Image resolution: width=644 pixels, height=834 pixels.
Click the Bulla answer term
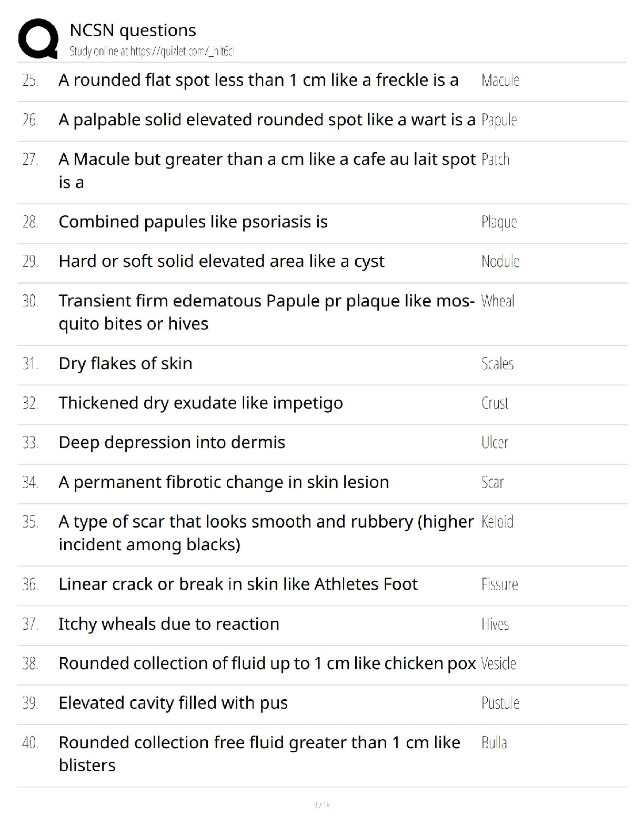[x=494, y=742]
